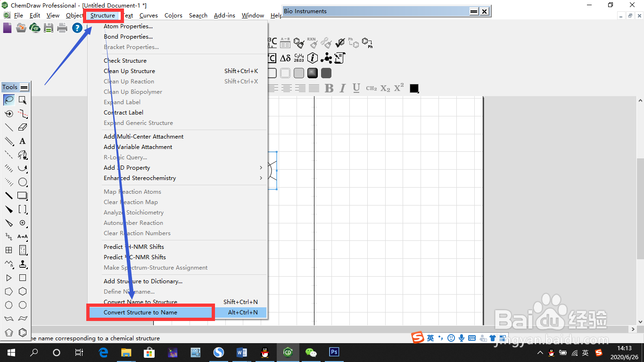644x362 pixels.
Task: Select the Cyclobutane ring tool
Action: pos(22,278)
